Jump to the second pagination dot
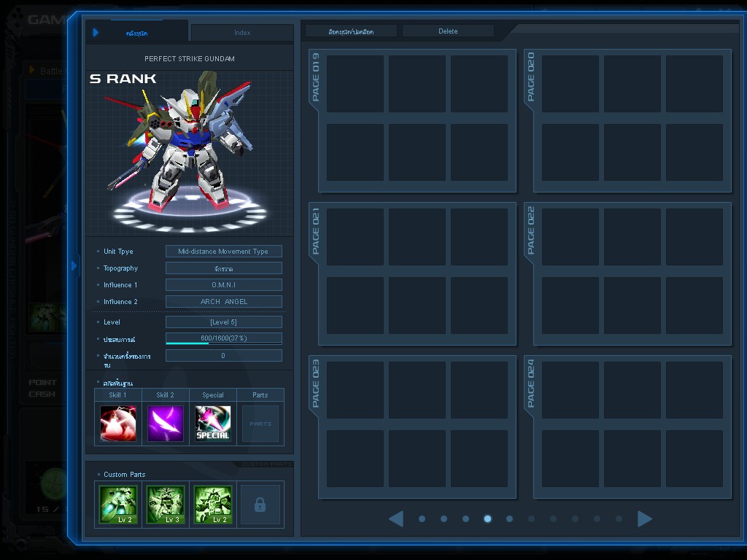 point(444,519)
